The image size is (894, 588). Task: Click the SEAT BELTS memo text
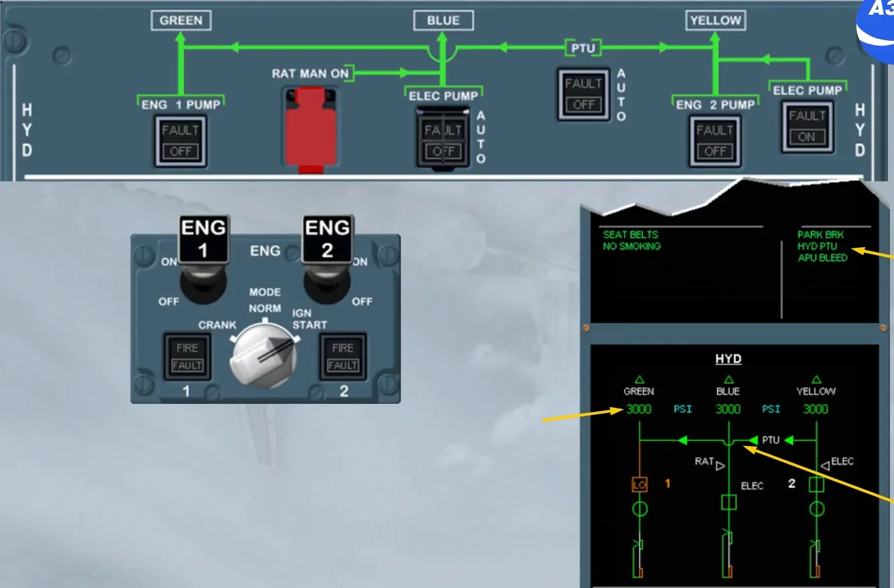[x=631, y=234]
